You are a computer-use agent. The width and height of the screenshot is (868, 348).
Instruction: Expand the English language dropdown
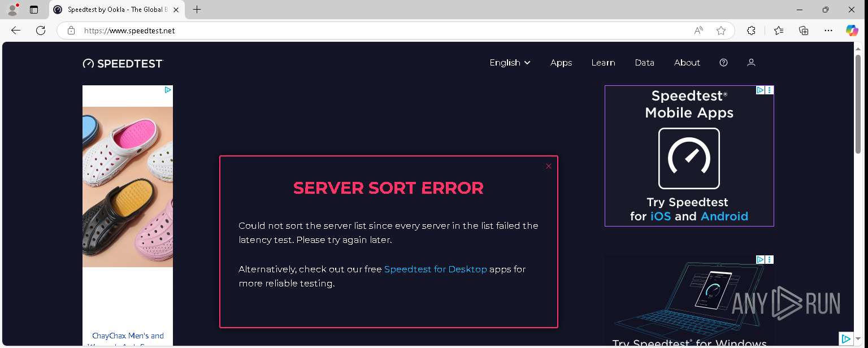(x=510, y=63)
